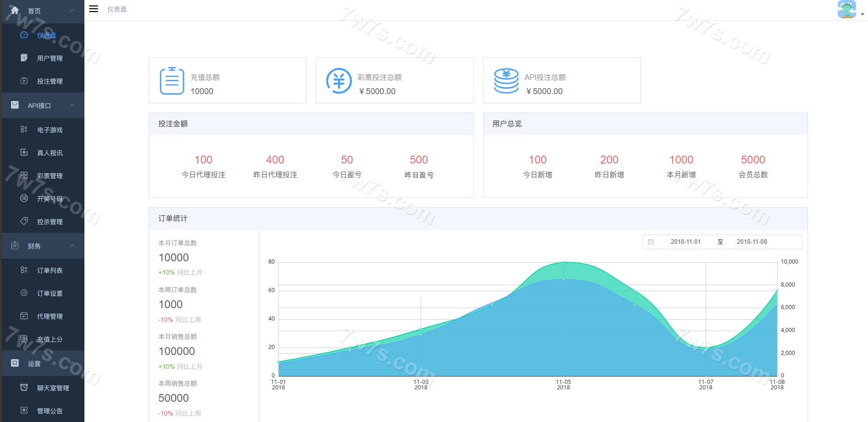The image size is (868, 422).
Task: Open 用户管理 in the sidebar
Action: tap(50, 58)
